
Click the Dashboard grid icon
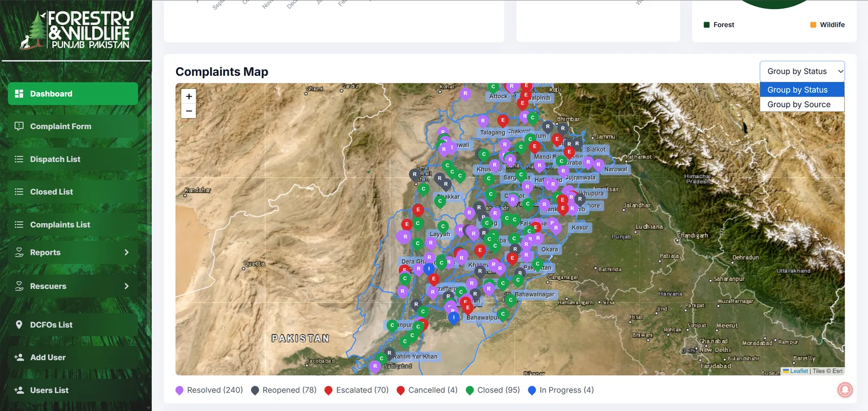pos(19,94)
